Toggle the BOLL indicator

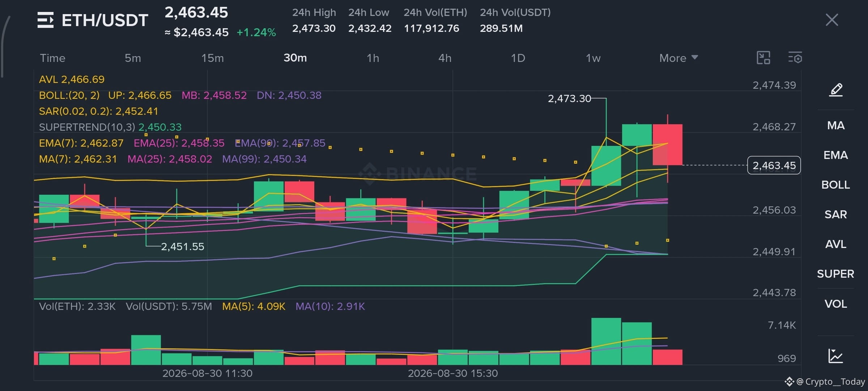(836, 185)
